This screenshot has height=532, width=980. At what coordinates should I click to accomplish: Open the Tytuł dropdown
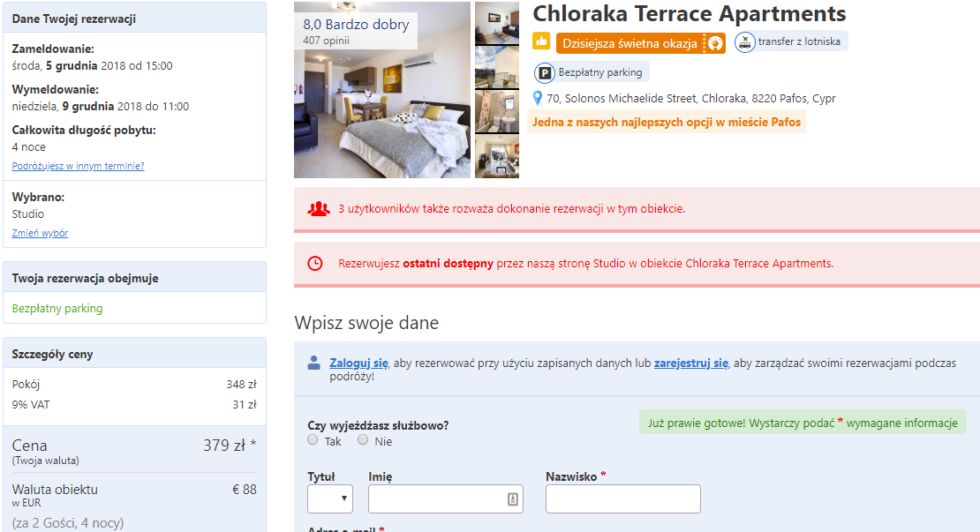tap(330, 498)
